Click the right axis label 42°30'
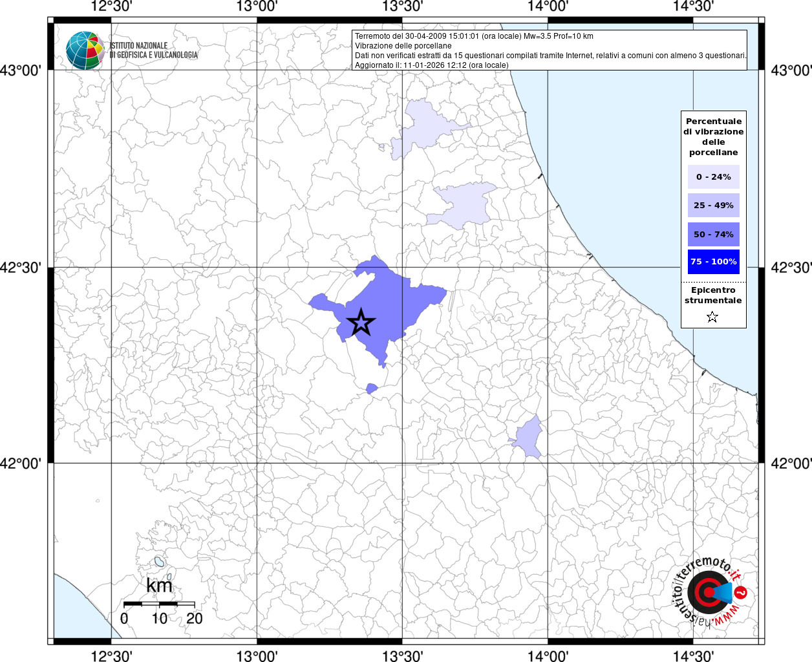This screenshot has height=662, width=812. click(791, 268)
